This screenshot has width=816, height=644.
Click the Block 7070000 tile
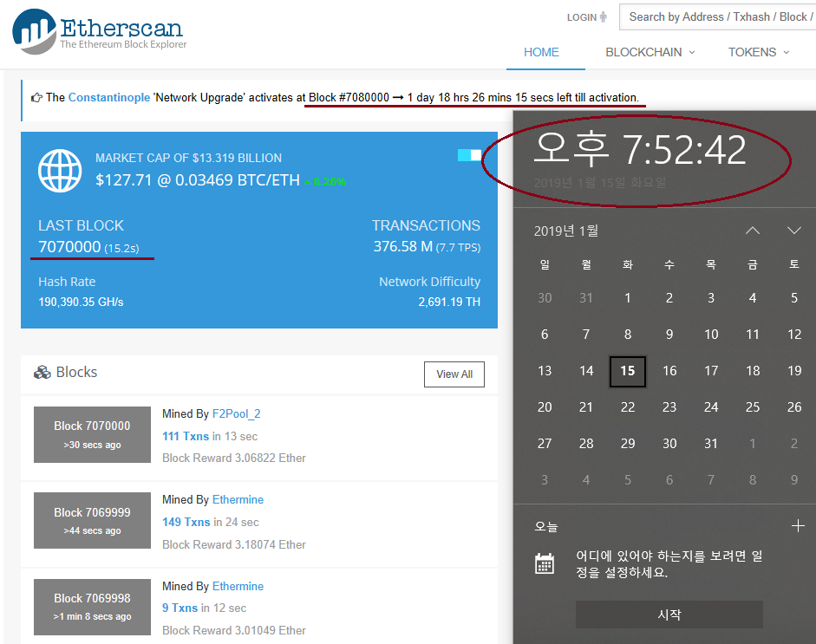pyautogui.click(x=92, y=434)
